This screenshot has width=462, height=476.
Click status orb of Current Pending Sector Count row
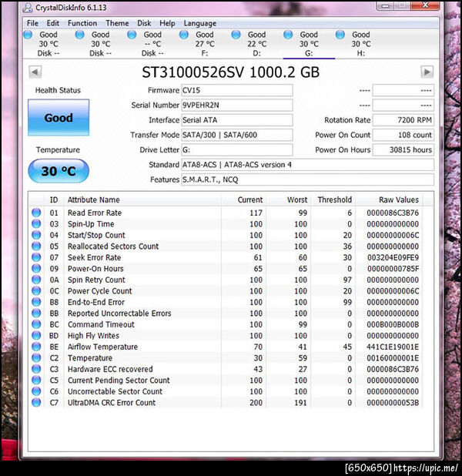point(36,380)
